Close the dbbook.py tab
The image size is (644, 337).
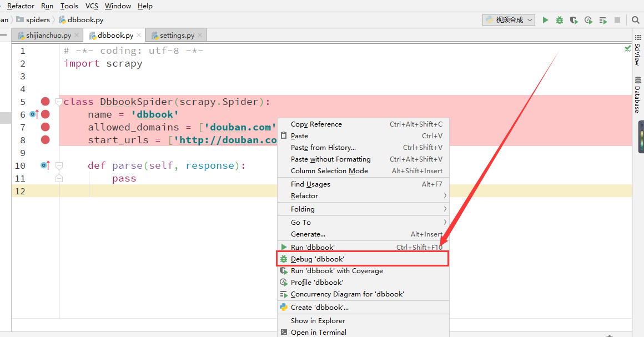tap(139, 36)
